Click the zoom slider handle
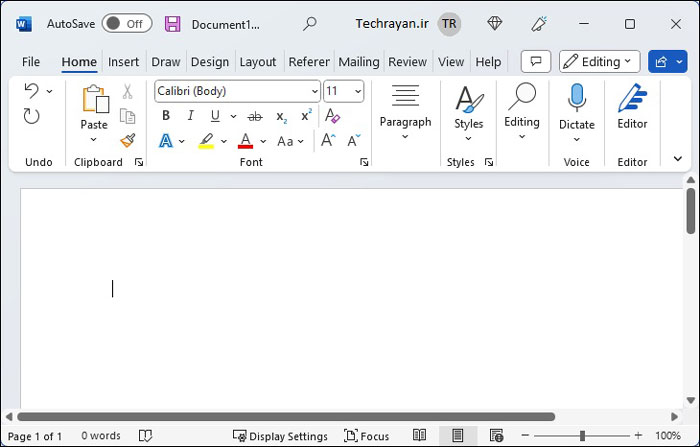Screen dimensions: 700x447 582,435
